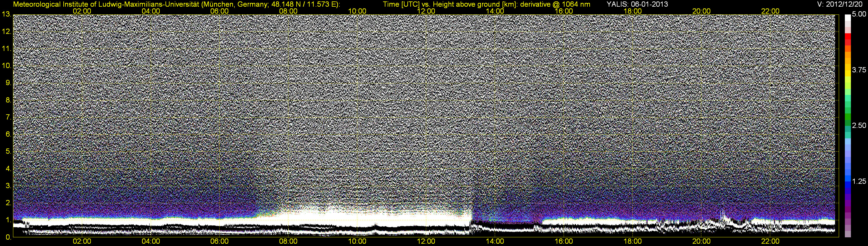Click the 11 km height axis label
The width and height of the screenshot is (868, 246).
pyautogui.click(x=6, y=49)
